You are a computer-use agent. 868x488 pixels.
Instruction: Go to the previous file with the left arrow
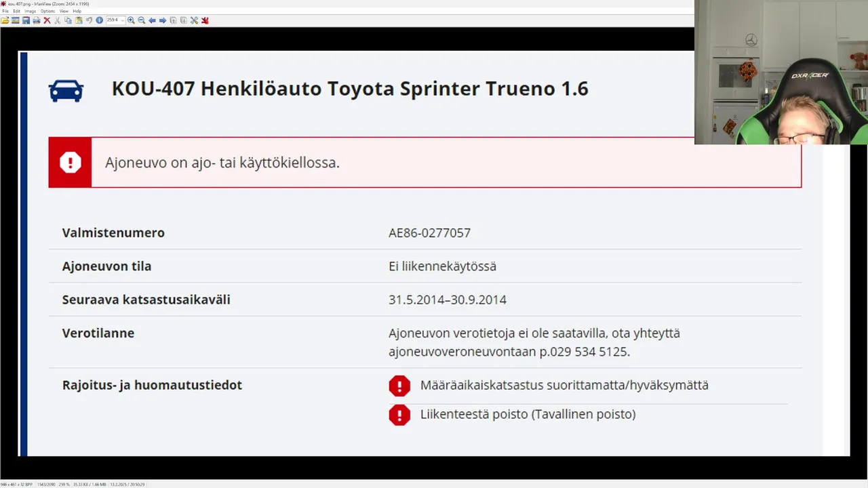pos(152,20)
